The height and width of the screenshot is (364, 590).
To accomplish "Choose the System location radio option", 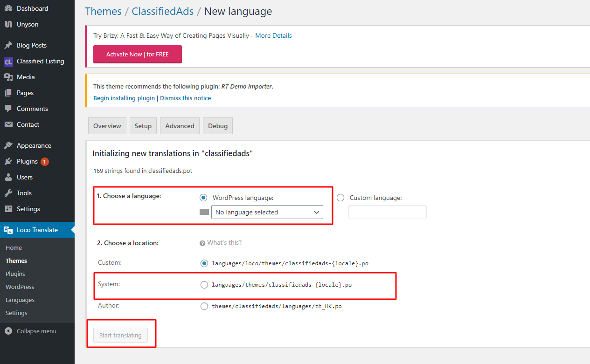I will pos(204,285).
